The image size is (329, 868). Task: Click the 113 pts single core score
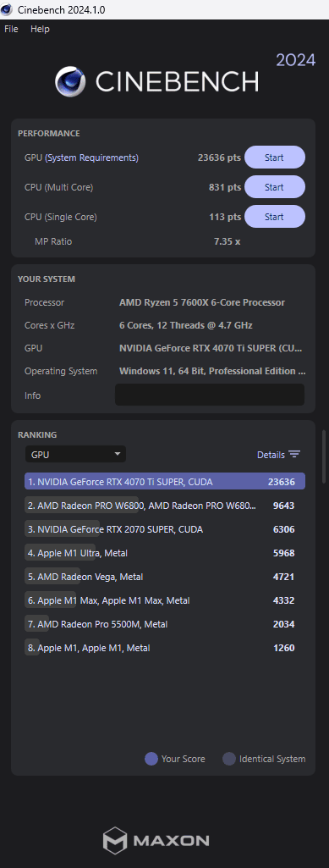[225, 217]
